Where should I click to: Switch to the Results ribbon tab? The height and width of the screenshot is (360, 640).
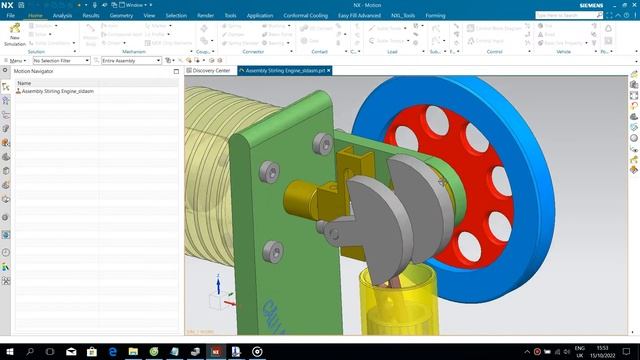91,16
